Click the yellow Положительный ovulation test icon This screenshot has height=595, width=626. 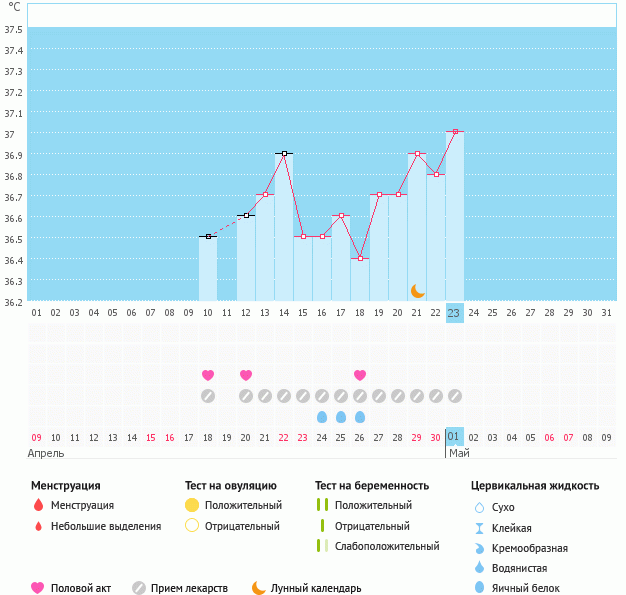pyautogui.click(x=192, y=506)
